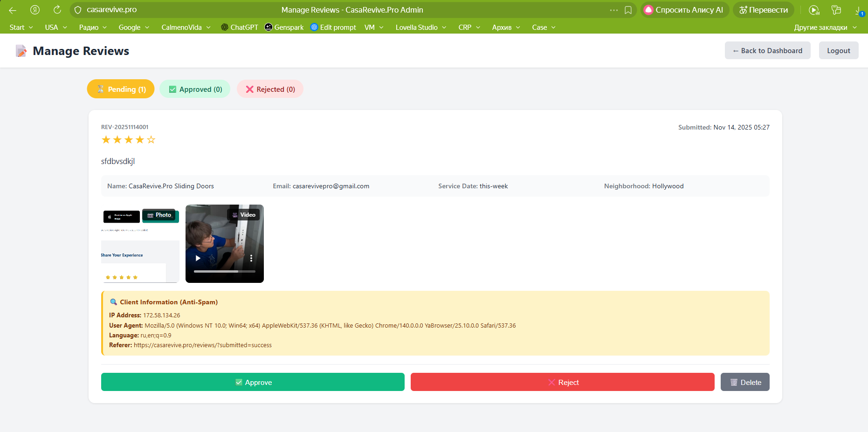Open the CalmenoVida bookmarks dropdown
The width and height of the screenshot is (868, 432).
(186, 27)
